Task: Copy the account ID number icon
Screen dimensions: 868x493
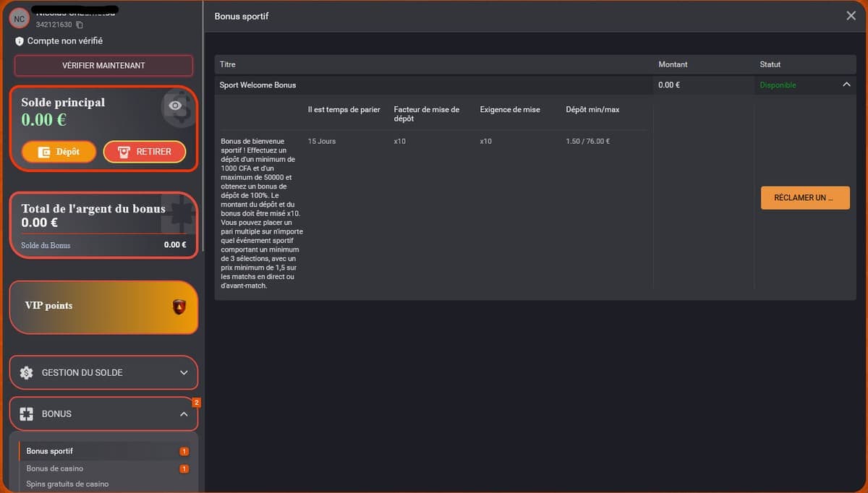Action: 80,25
